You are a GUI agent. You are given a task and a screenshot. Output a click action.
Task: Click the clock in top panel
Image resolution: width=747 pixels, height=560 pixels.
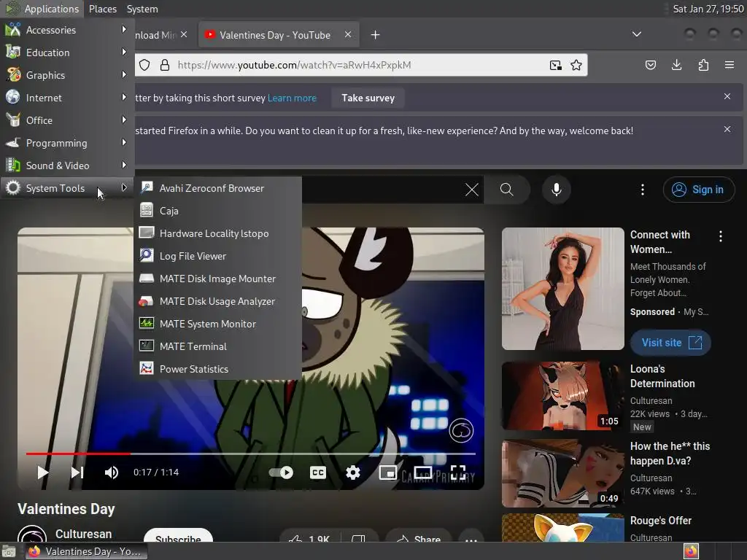click(708, 9)
